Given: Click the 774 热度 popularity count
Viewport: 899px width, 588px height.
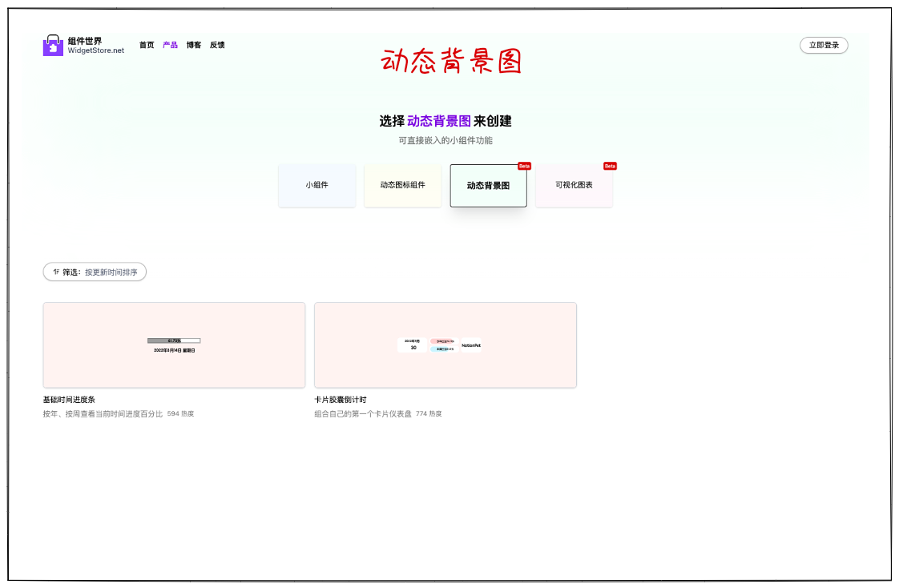Looking at the screenshot, I should (x=429, y=414).
